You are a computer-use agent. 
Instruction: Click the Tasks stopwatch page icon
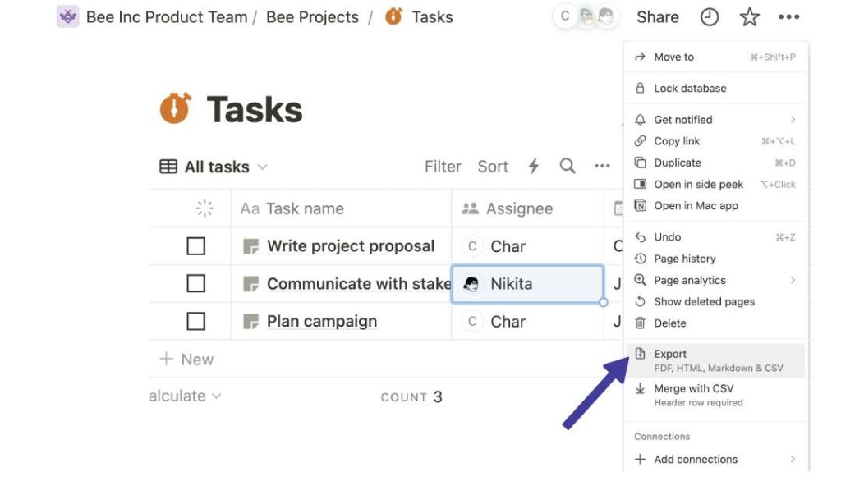pos(174,108)
